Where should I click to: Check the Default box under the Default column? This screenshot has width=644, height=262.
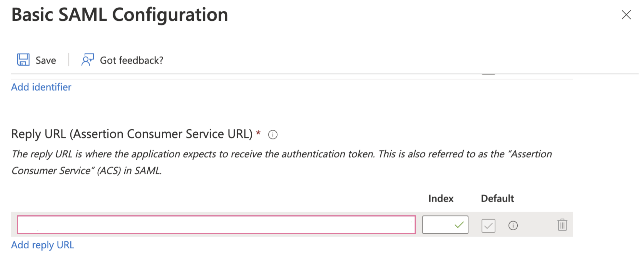click(488, 225)
